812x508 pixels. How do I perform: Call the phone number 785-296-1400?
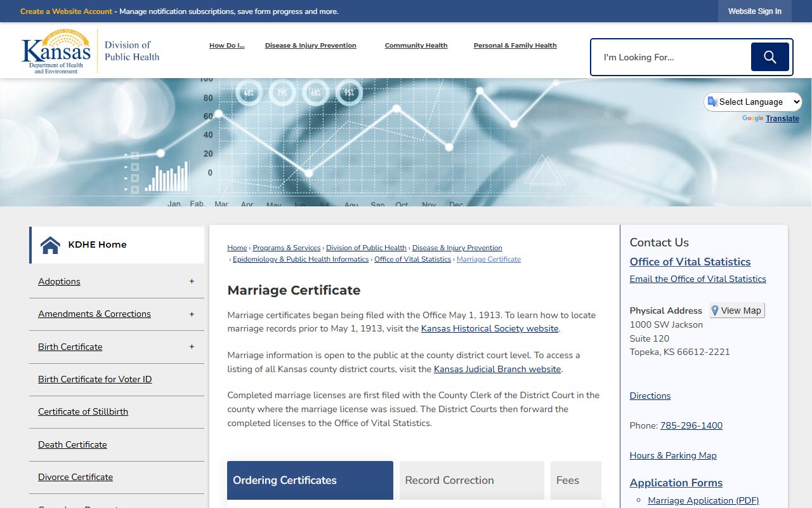point(691,426)
